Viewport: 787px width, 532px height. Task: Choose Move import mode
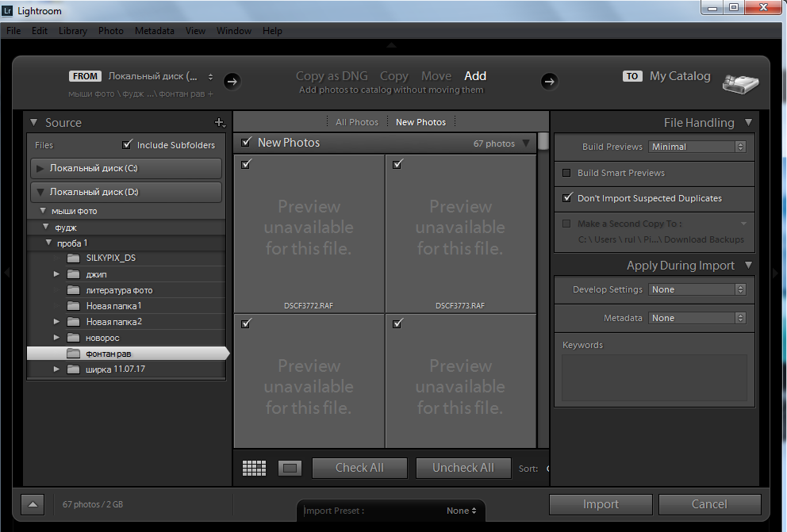coord(436,75)
